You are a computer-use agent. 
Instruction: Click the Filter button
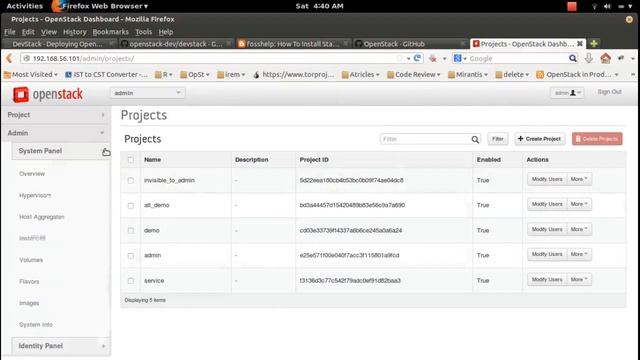498,139
